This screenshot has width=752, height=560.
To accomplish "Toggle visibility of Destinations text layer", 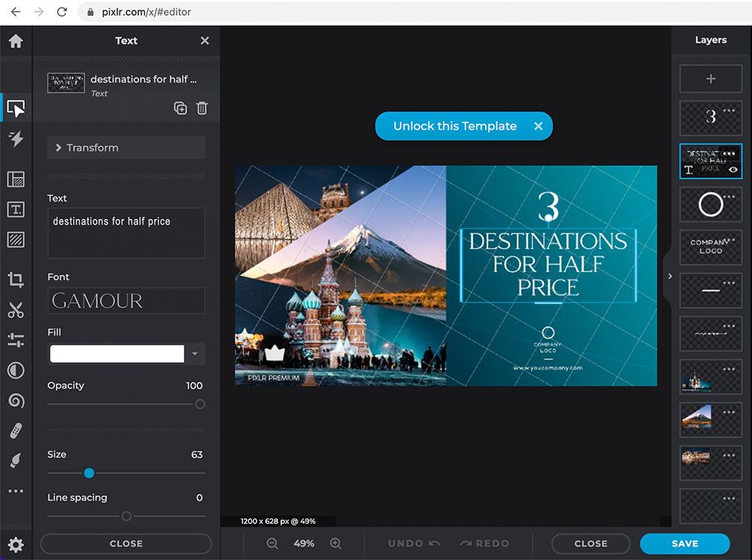I will tap(732, 169).
